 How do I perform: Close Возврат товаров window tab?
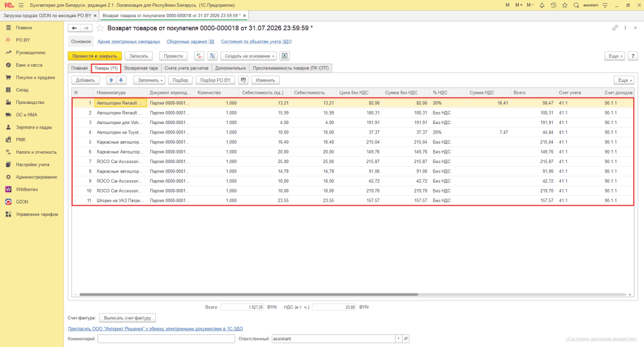tap(245, 16)
